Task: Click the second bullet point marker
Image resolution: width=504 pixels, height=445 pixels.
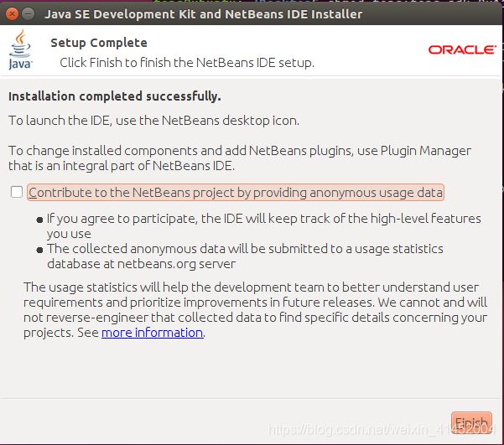Action: click(x=39, y=250)
